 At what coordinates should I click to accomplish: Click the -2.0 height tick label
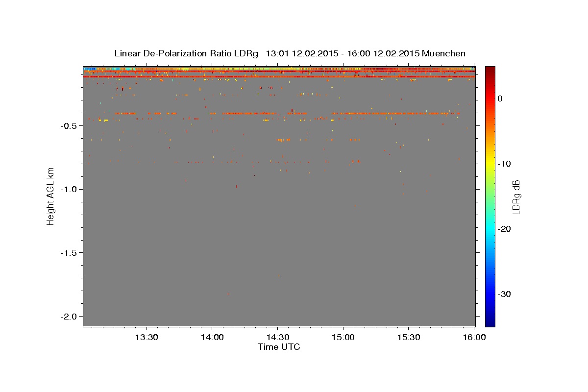[x=70, y=316]
